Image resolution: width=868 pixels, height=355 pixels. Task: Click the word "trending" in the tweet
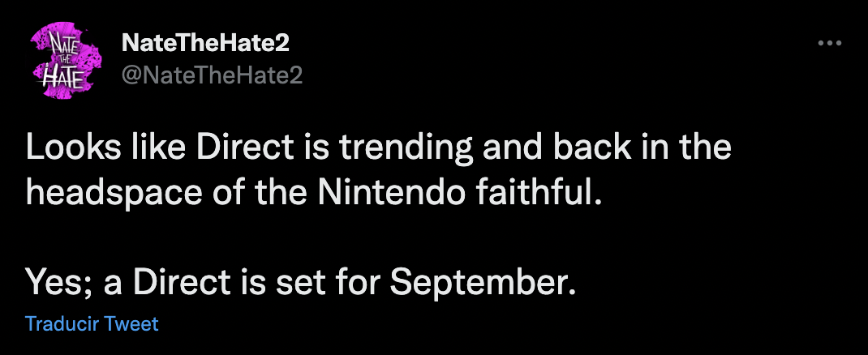pyautogui.click(x=406, y=148)
